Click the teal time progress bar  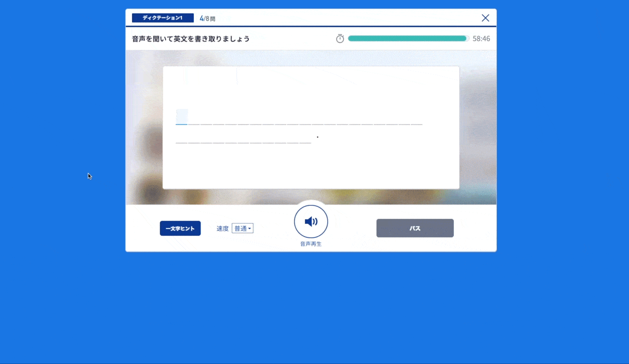point(407,39)
